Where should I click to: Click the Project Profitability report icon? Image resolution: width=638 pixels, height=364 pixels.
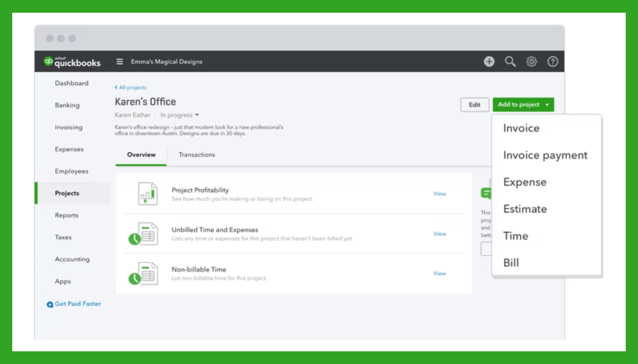click(147, 193)
